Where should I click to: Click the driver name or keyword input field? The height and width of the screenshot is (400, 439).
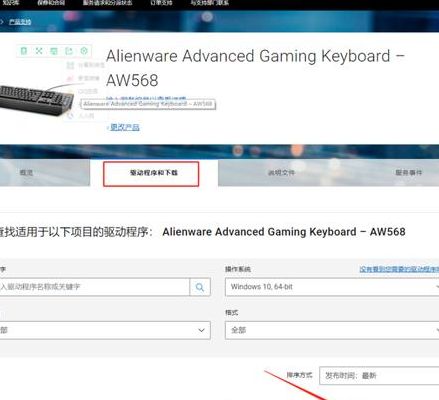[95, 287]
